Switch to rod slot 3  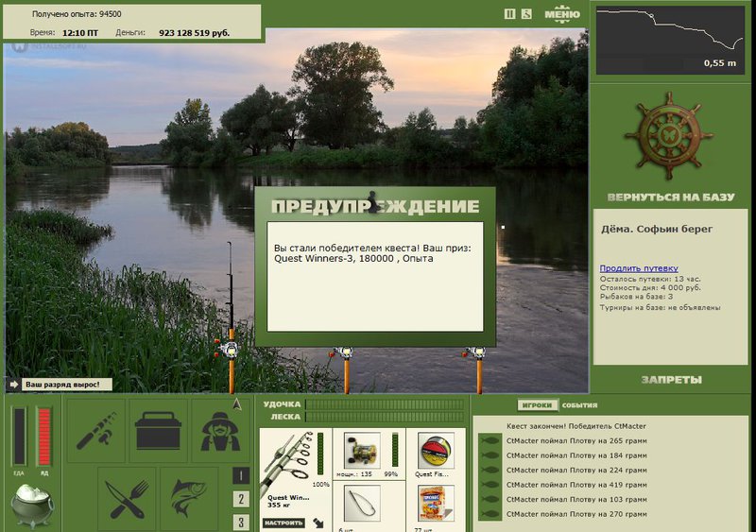(x=241, y=522)
